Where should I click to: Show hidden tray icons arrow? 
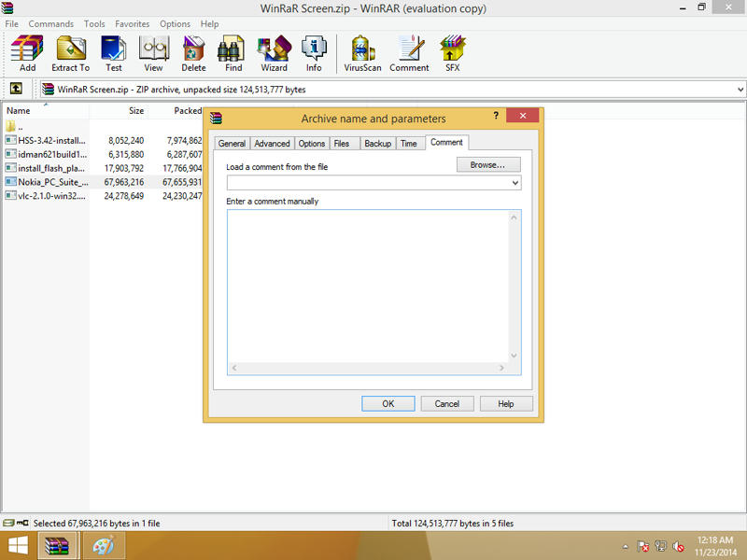point(626,546)
